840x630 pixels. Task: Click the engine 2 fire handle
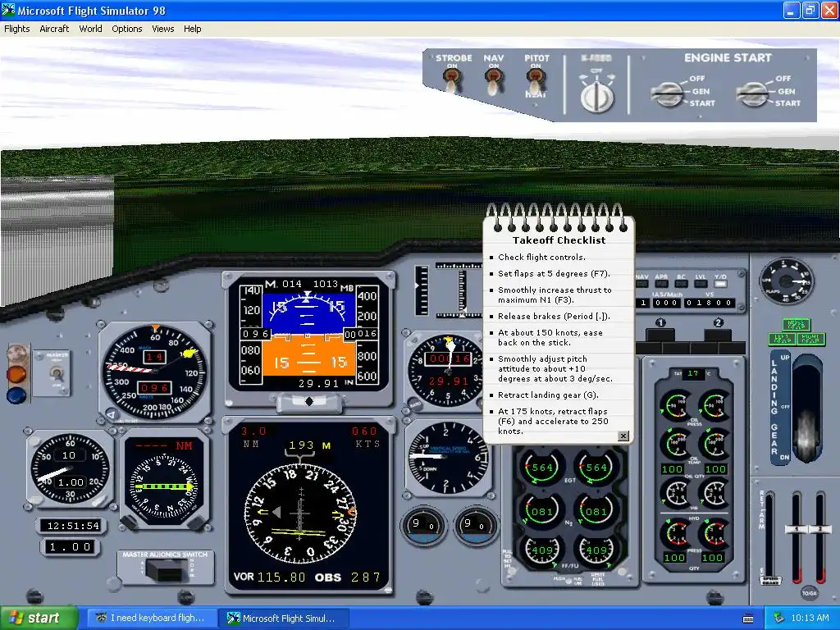click(x=719, y=336)
